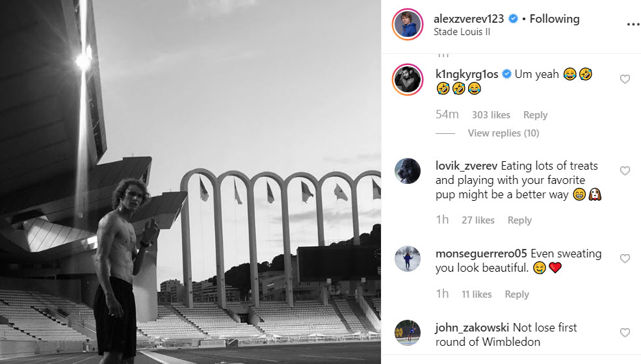Open lovik_zverev dog avatar

click(408, 171)
